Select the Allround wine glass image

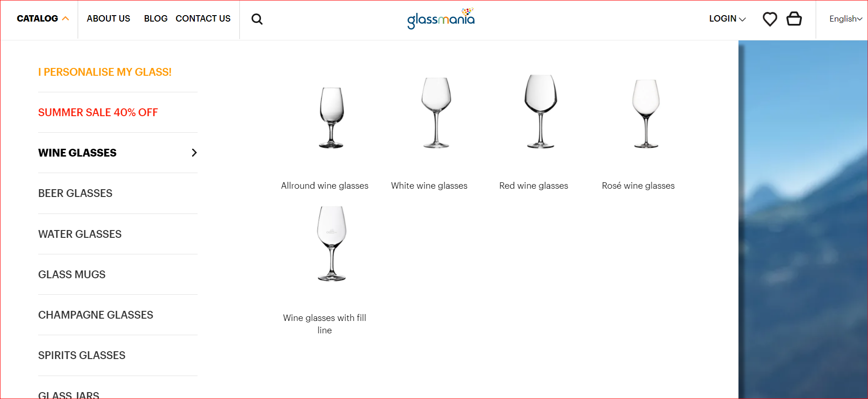(x=331, y=118)
